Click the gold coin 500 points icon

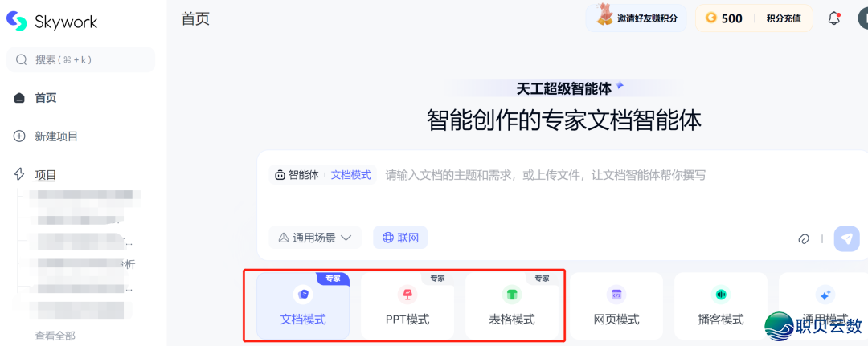[710, 18]
